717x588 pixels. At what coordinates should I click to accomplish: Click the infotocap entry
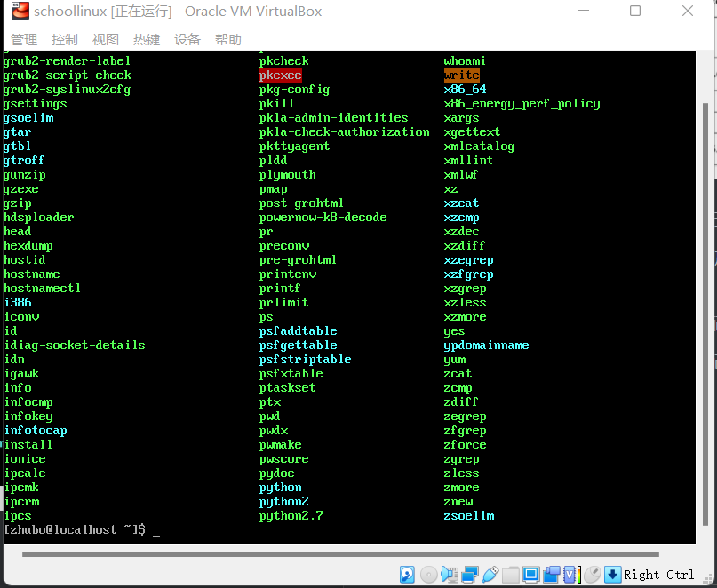36,431
